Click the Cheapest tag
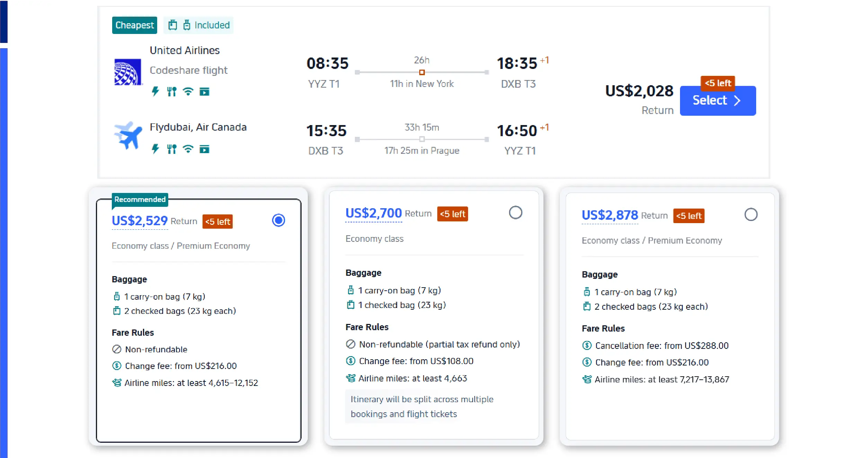This screenshot has width=868, height=458. [134, 25]
